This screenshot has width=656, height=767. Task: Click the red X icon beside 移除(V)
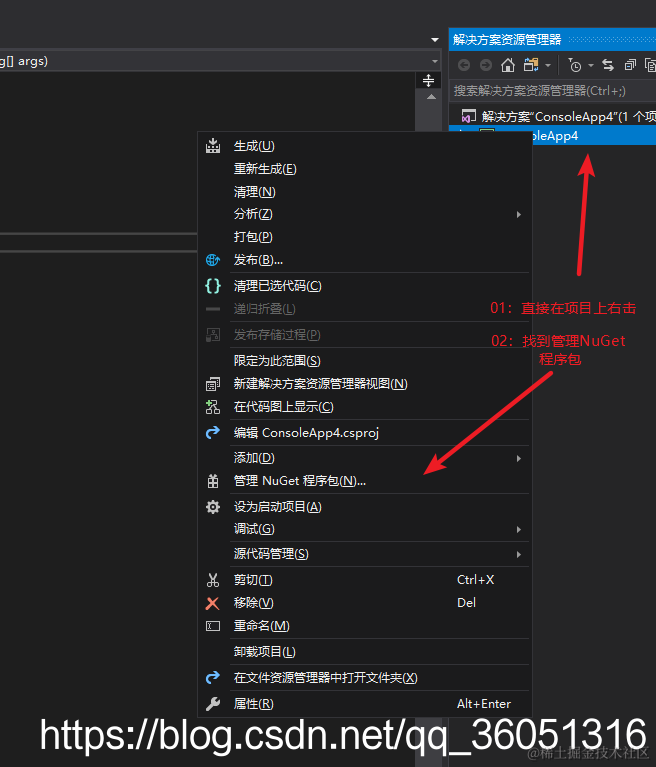tap(213, 603)
